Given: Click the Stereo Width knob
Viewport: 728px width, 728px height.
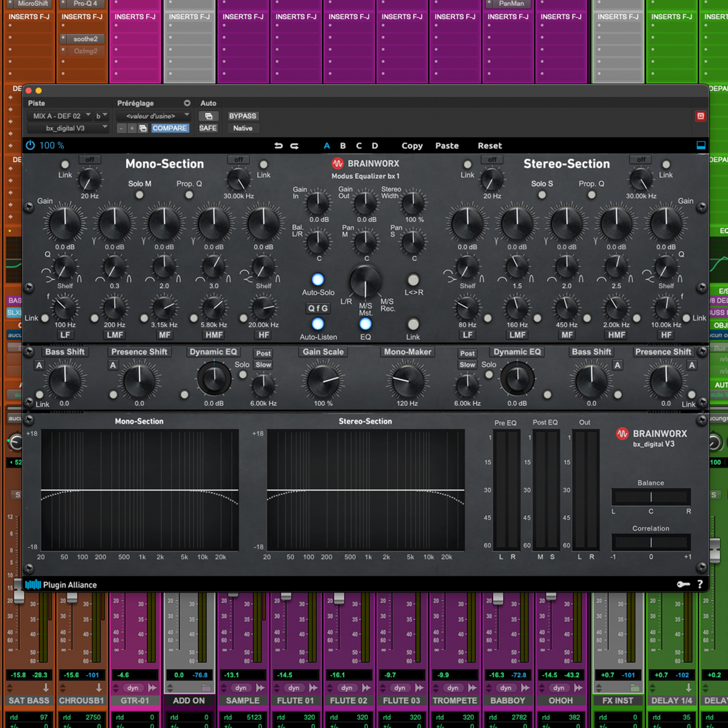Looking at the screenshot, I should [414, 203].
